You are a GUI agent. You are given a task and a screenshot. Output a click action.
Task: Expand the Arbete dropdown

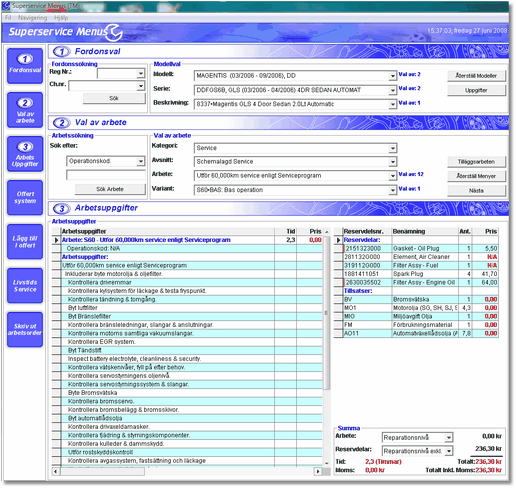(393, 176)
